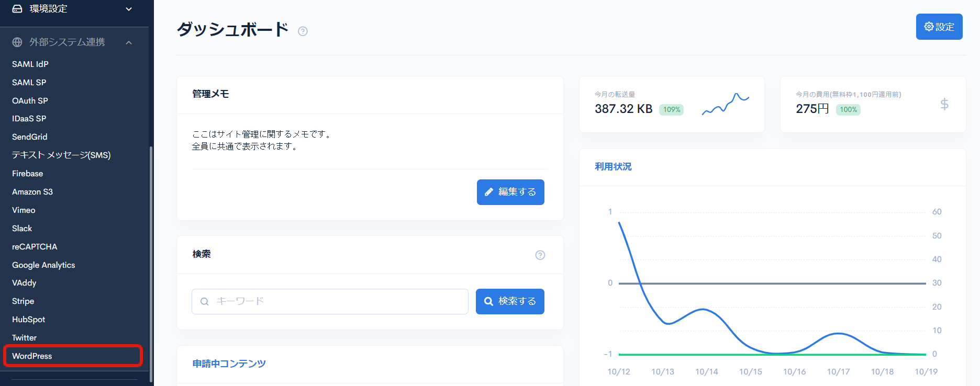Click magnifier icon inside keyword field
The width and height of the screenshot is (980, 386).
click(x=205, y=301)
